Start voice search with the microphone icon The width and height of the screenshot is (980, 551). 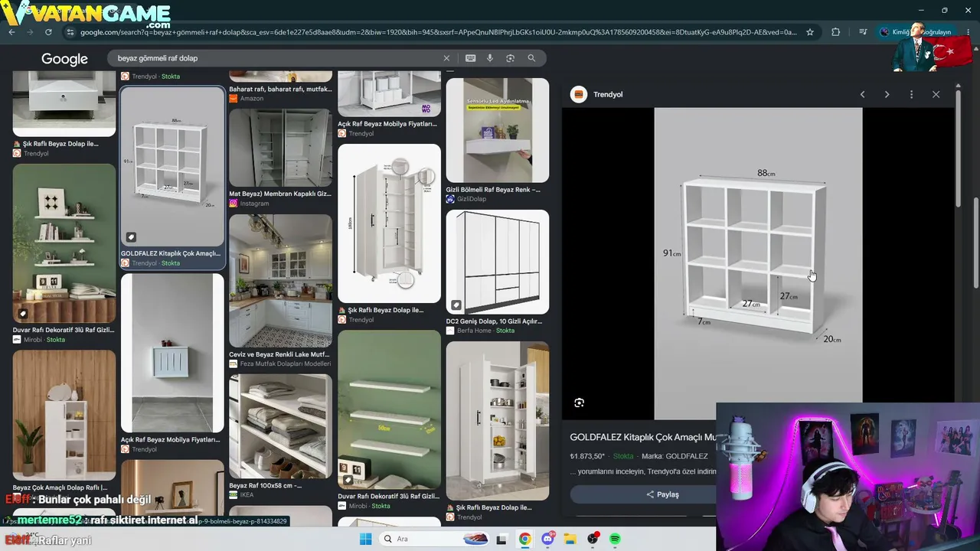pyautogui.click(x=490, y=58)
